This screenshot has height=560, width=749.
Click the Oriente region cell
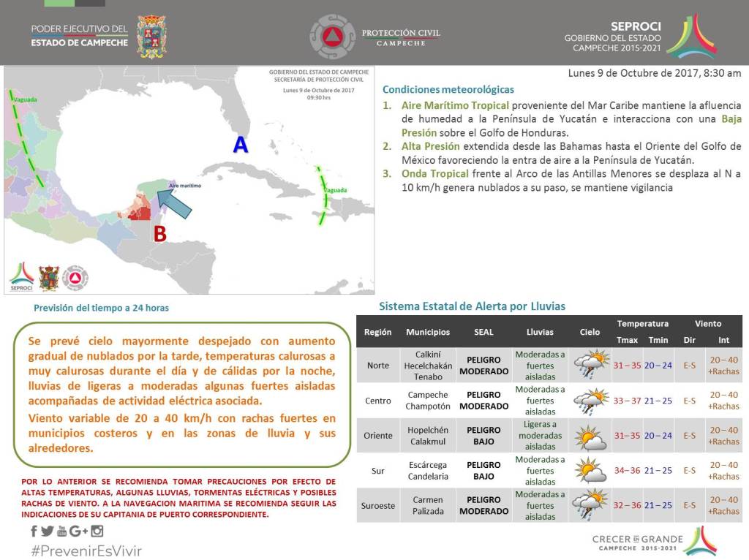(x=378, y=436)
